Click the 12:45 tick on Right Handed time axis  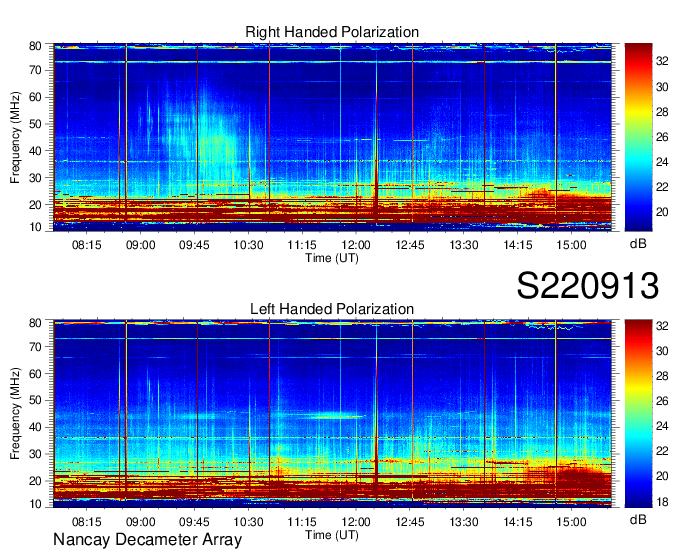coord(410,245)
